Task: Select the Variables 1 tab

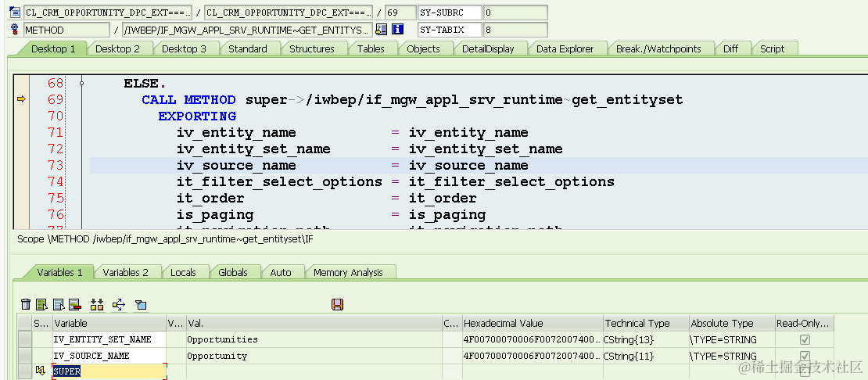Action: (x=59, y=272)
